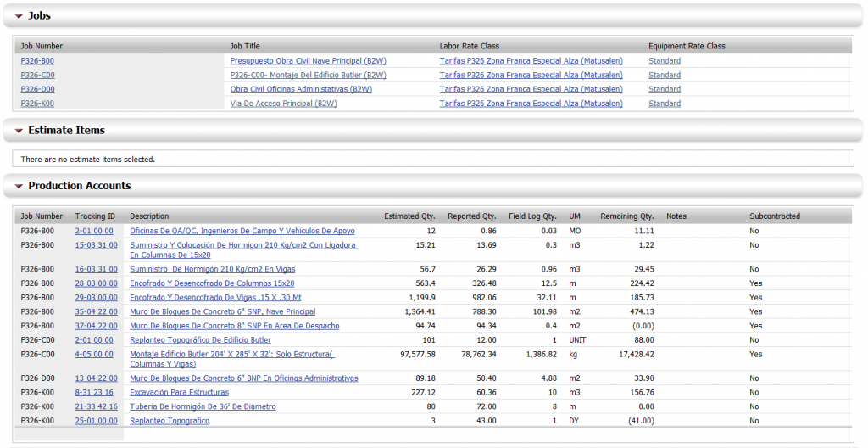The height and width of the screenshot is (448, 868).
Task: Open Suministro De Hormigón 210 Kg/cm2 En Vigas
Action: 213,269
